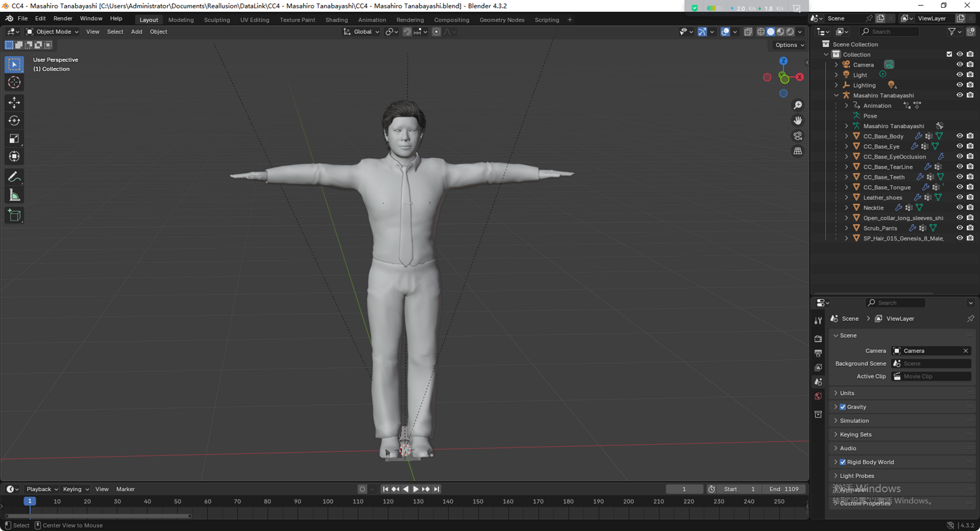Switch to the Sculpting workspace tab
This screenshot has width=980, height=531.
[216, 20]
